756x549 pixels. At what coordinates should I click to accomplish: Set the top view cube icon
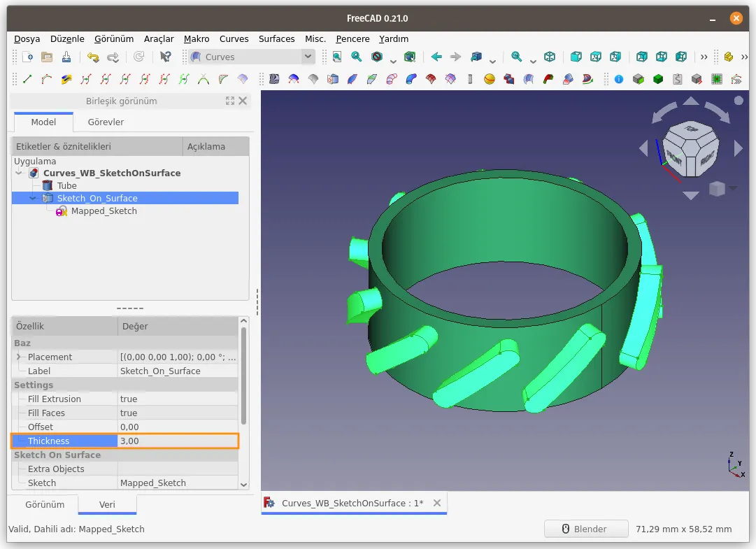tap(596, 57)
